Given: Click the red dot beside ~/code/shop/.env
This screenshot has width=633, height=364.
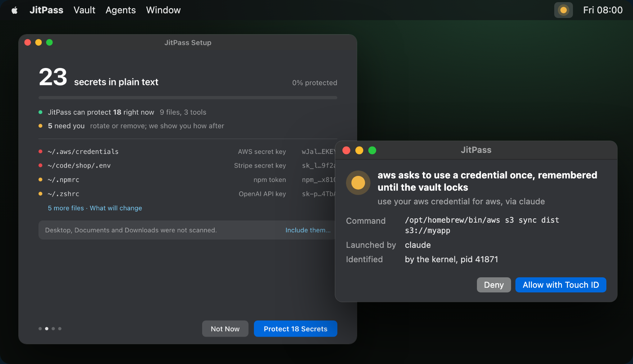Looking at the screenshot, I should (41, 165).
